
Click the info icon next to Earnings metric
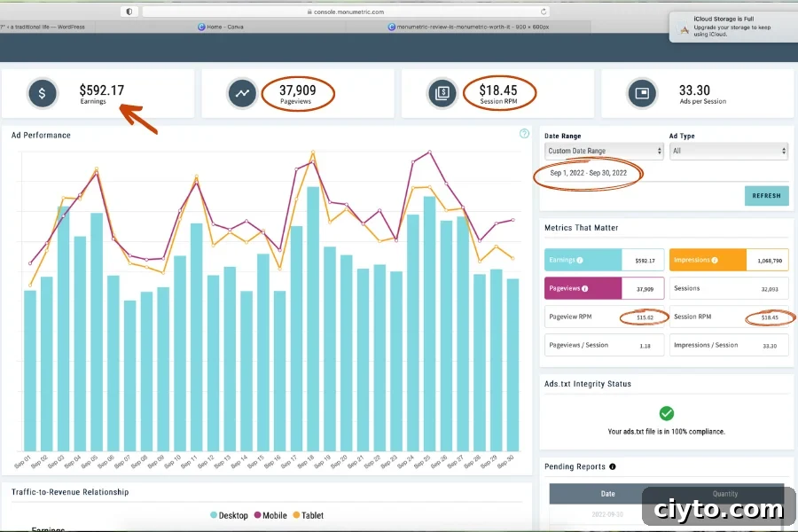[x=580, y=260]
